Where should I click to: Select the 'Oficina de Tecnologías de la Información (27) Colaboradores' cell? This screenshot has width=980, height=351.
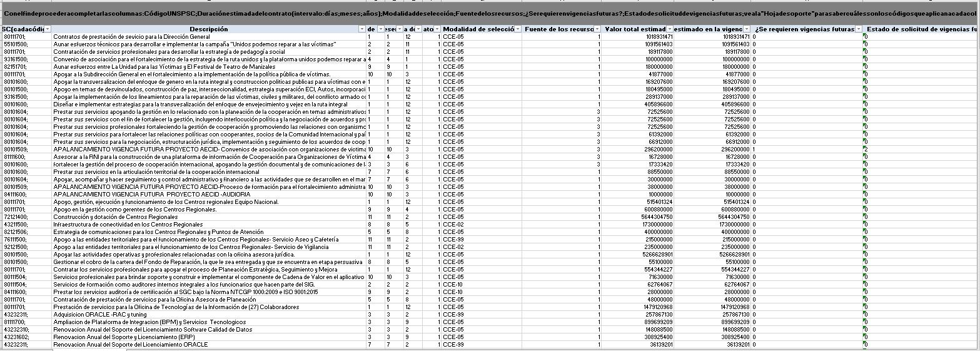210,307
